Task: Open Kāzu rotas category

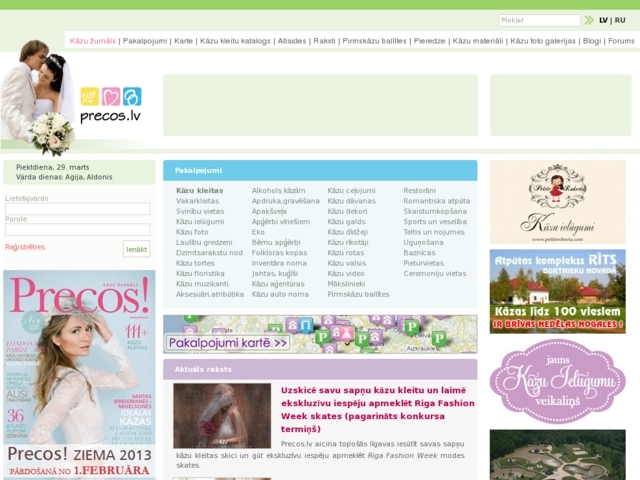Action: [346, 253]
